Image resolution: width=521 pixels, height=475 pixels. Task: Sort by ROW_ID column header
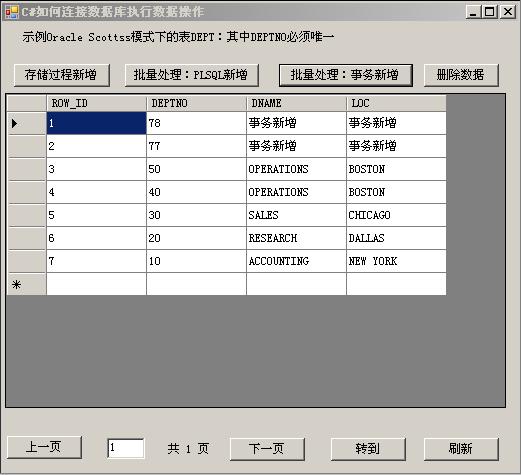point(96,103)
